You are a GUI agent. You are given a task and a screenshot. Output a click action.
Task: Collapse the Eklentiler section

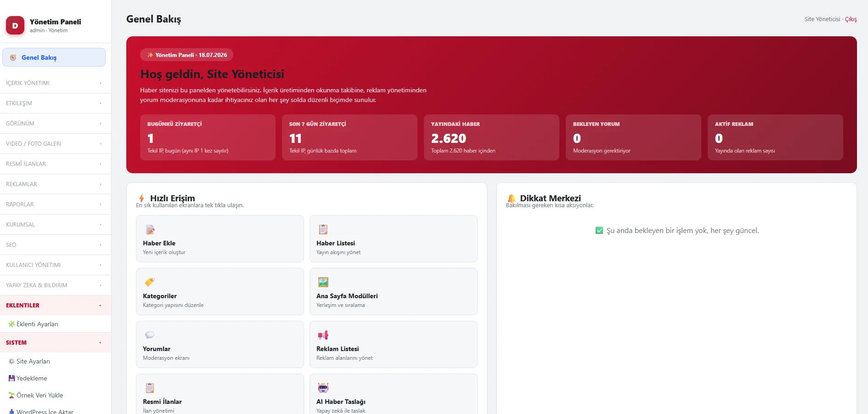tap(56, 306)
